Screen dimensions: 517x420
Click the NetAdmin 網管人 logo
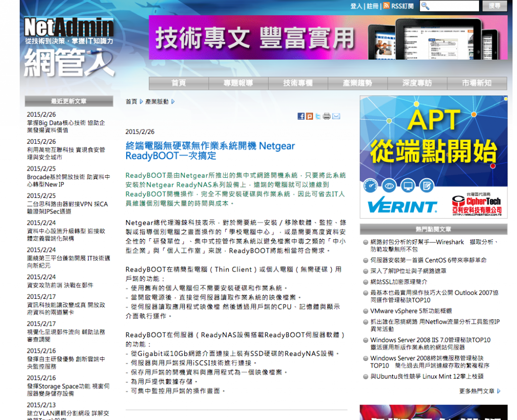[x=69, y=47]
